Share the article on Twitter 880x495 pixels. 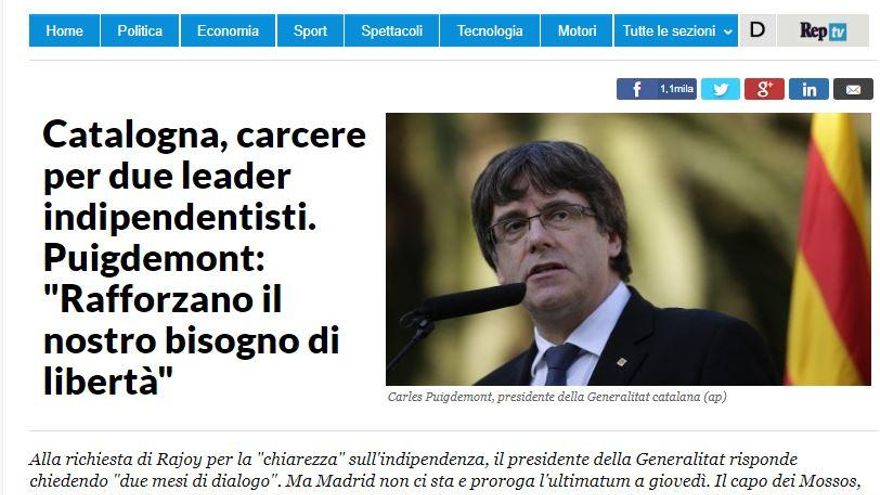coord(720,89)
